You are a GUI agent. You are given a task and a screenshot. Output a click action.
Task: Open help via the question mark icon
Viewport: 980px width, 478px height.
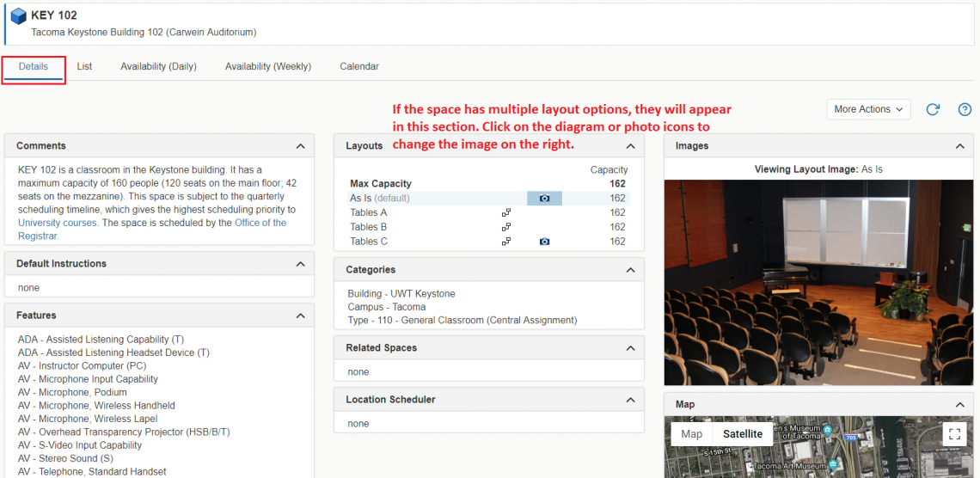point(965,109)
